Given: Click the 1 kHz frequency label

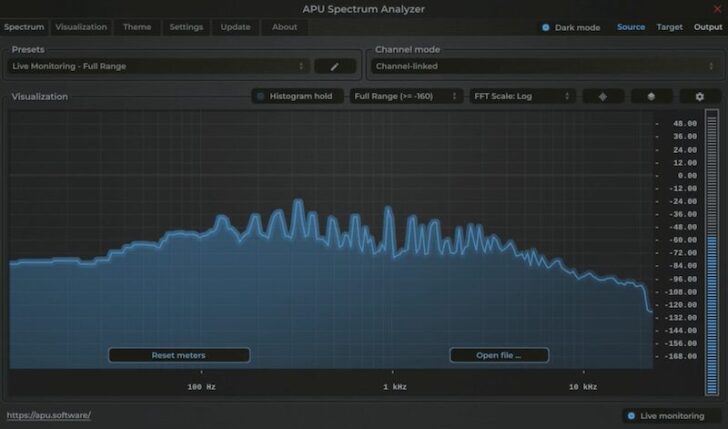Looking at the screenshot, I should 395,387.
